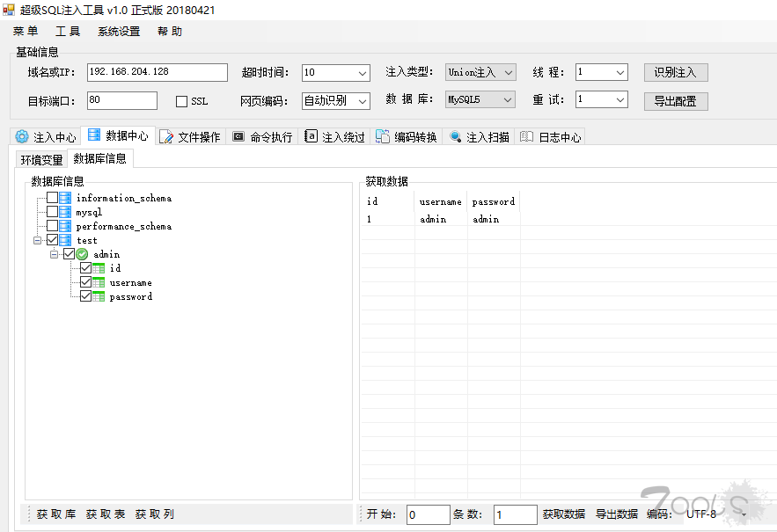The height and width of the screenshot is (532, 777).
Task: Open the UTF-8 encoding dropdown at bottom
Action: pyautogui.click(x=744, y=514)
